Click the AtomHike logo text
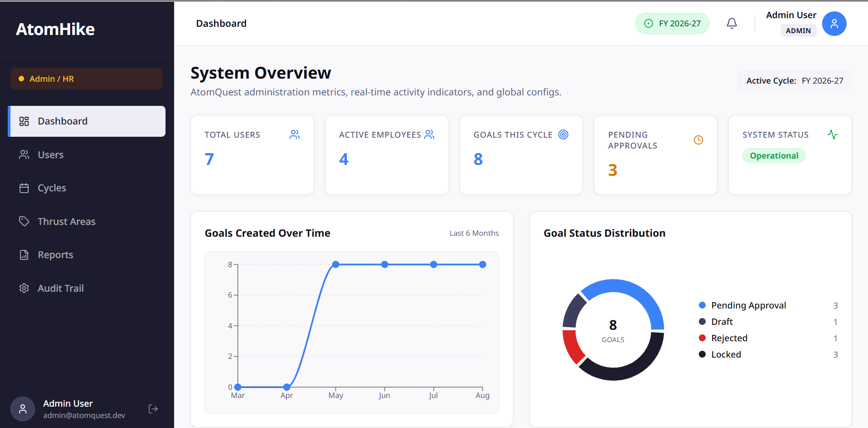Screen dimensions: 868x428 [55, 29]
